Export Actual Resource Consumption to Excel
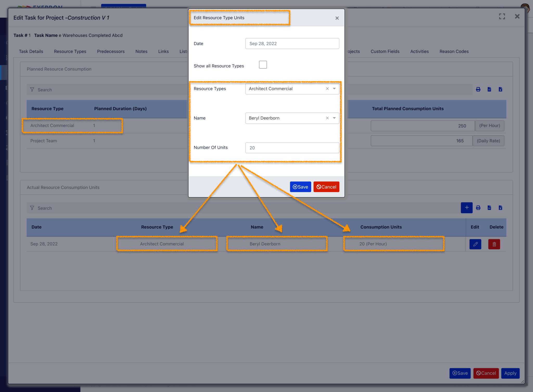The height and width of the screenshot is (392, 533). pos(500,208)
